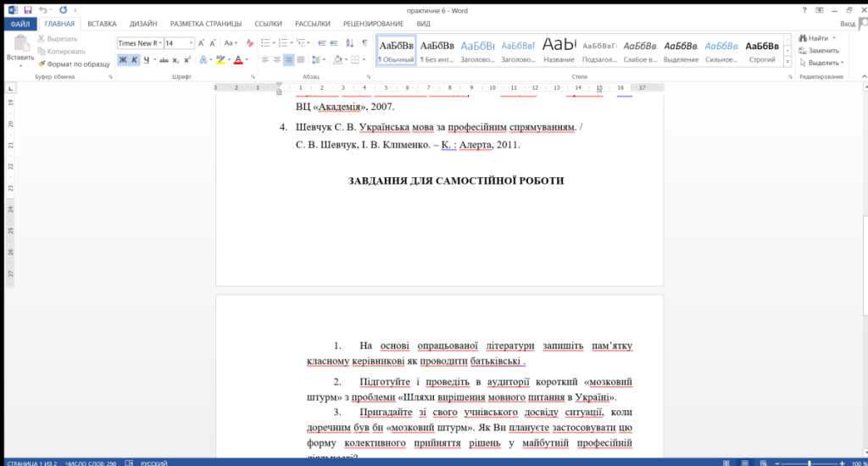The image size is (868, 466).
Task: Sort text with the A-Z sort icon
Action: [x=350, y=43]
